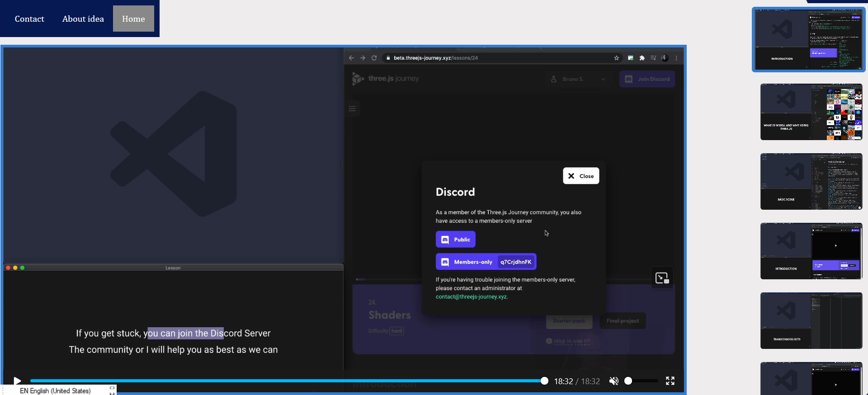This screenshot has height=395, width=868.
Task: Click the browser forward arrow
Action: (x=363, y=58)
